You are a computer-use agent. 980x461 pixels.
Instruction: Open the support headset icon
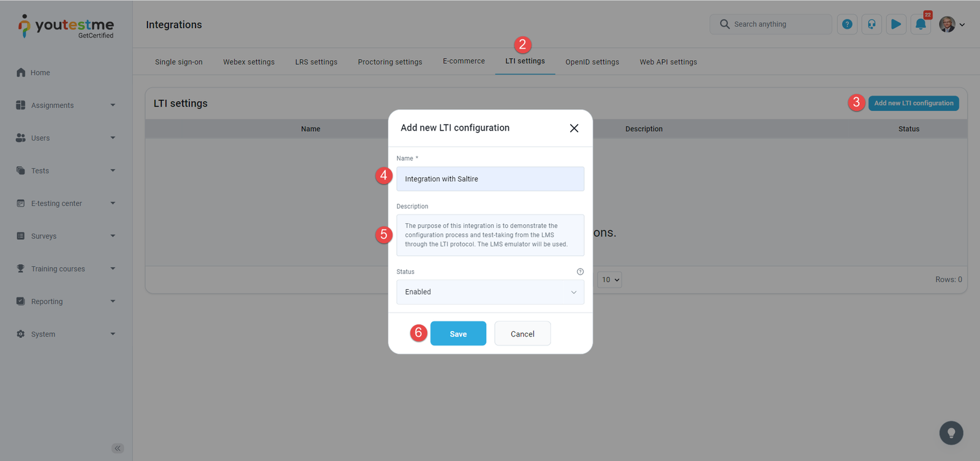point(872,25)
